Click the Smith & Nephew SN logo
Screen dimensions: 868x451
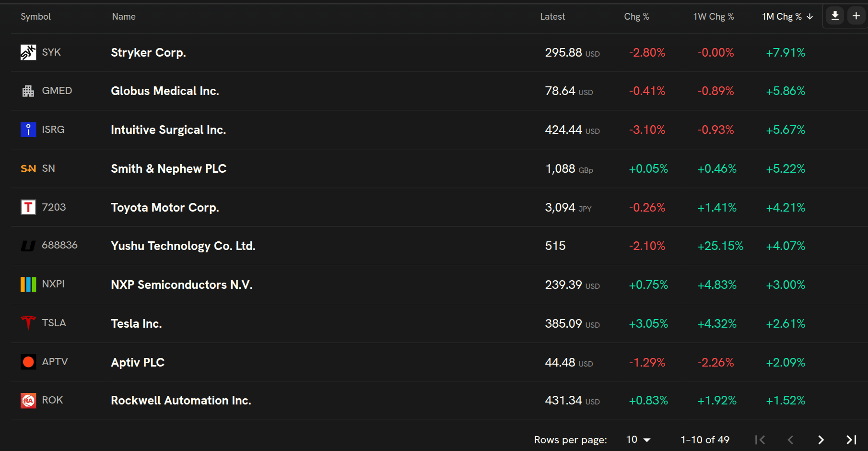(x=28, y=168)
